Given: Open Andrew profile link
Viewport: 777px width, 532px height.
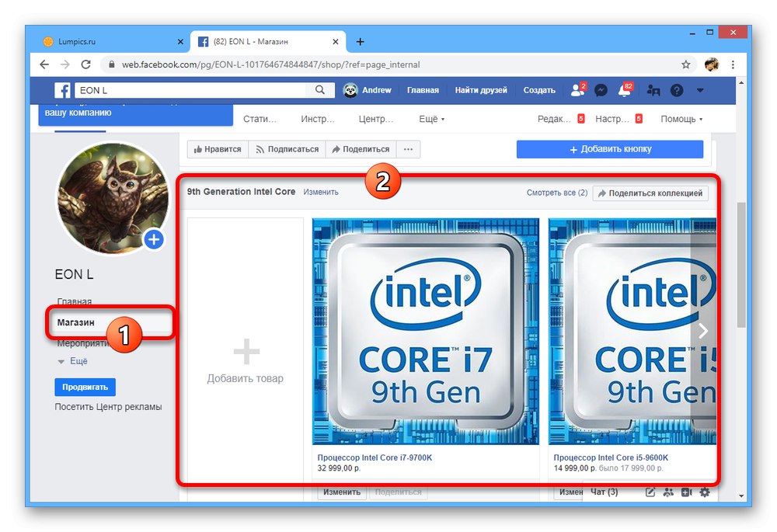Looking at the screenshot, I should (x=368, y=90).
